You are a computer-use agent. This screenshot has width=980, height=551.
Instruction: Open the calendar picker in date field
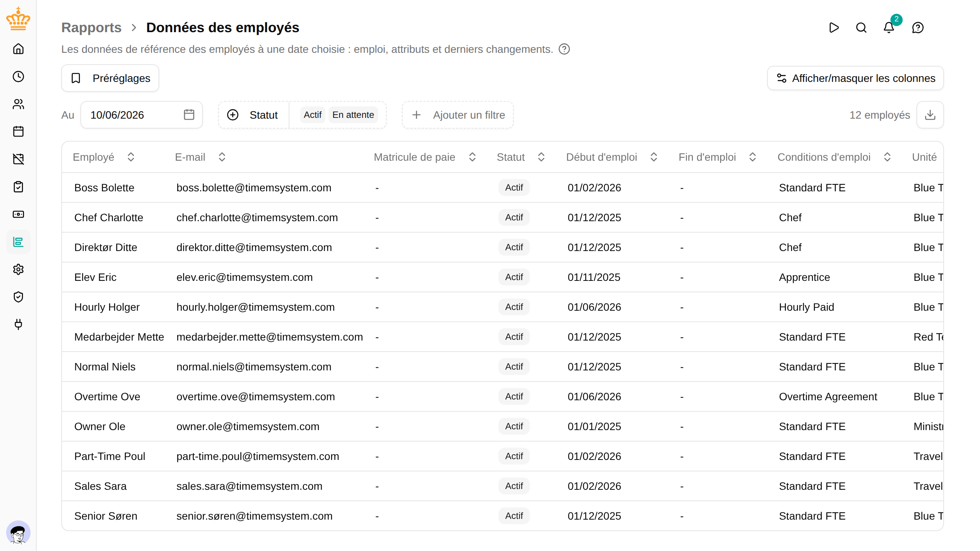pos(189,115)
